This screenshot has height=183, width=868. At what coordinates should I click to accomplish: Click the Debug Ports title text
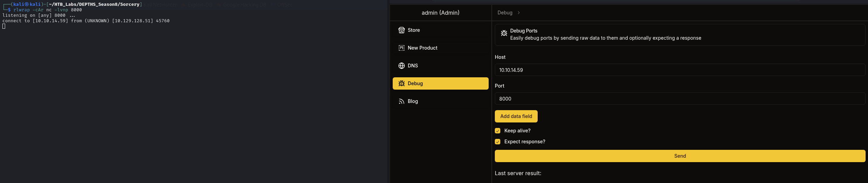coord(524,31)
